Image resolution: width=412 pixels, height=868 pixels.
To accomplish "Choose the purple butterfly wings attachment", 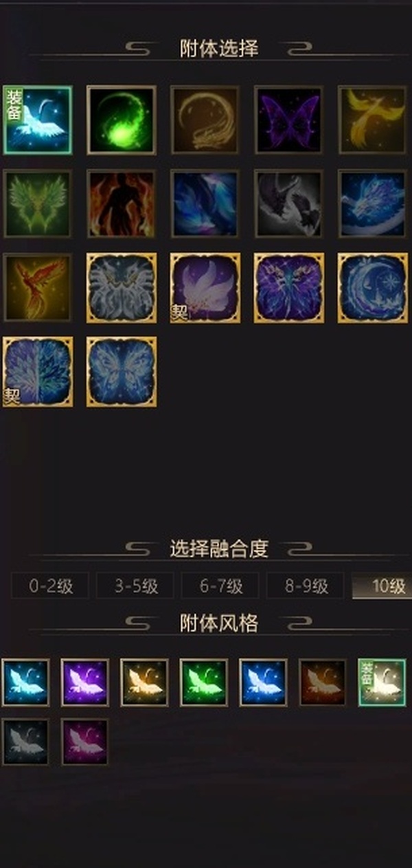I will coord(289,120).
